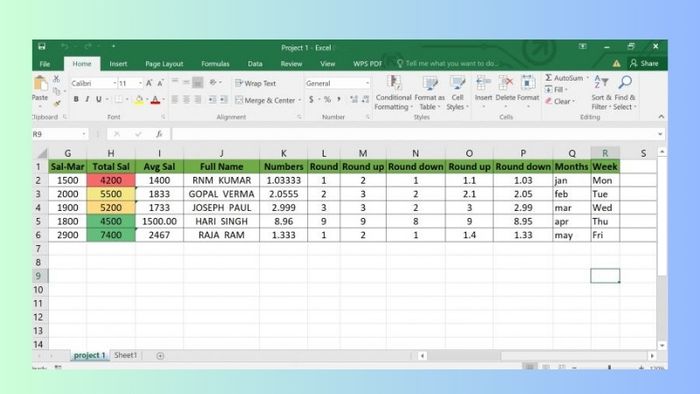Click the Wrap Text button
This screenshot has height=394, width=700.
(256, 83)
